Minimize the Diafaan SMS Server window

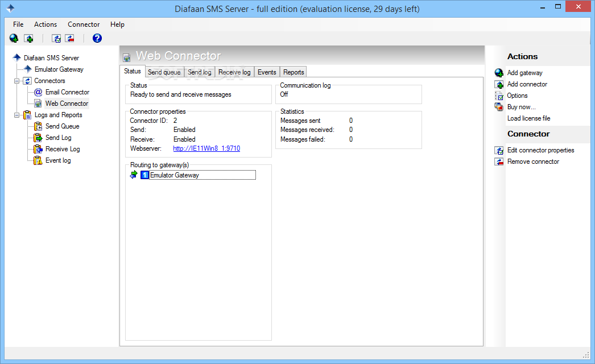[543, 7]
